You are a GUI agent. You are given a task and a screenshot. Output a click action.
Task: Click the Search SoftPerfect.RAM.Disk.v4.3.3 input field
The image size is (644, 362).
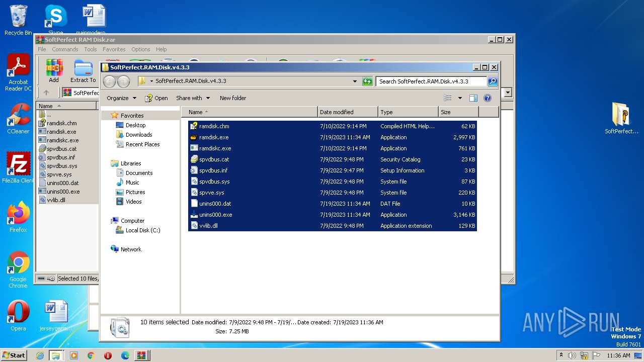tap(432, 81)
